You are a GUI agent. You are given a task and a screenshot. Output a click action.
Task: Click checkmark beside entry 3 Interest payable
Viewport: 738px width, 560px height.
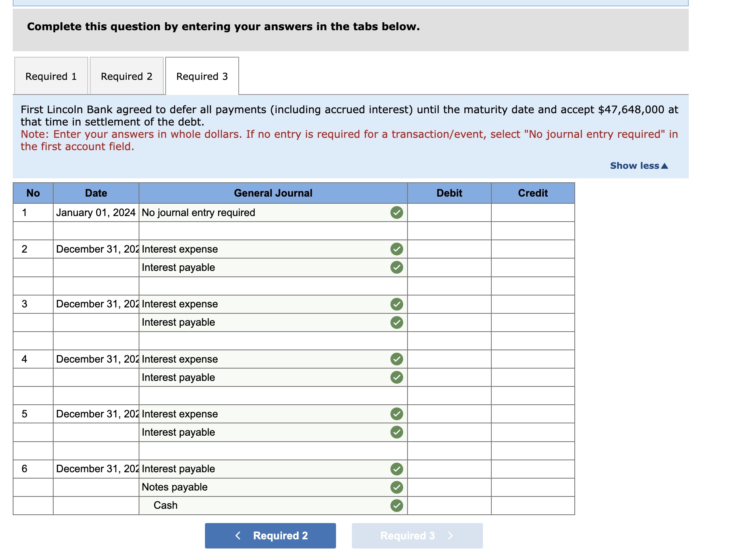coord(396,322)
